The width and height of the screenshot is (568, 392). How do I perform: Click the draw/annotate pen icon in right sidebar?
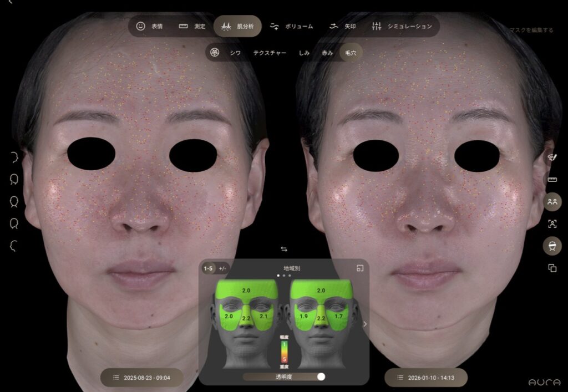[x=552, y=157]
